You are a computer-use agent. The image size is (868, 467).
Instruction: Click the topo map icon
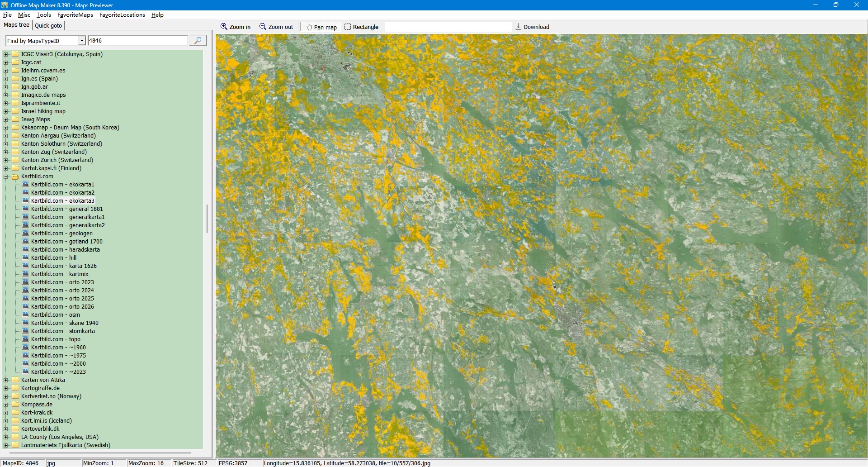click(26, 339)
